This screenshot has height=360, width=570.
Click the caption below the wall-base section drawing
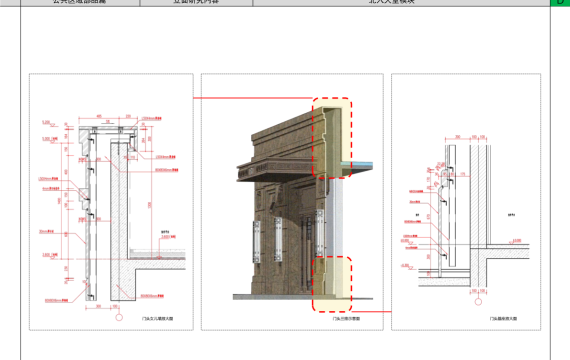click(503, 319)
